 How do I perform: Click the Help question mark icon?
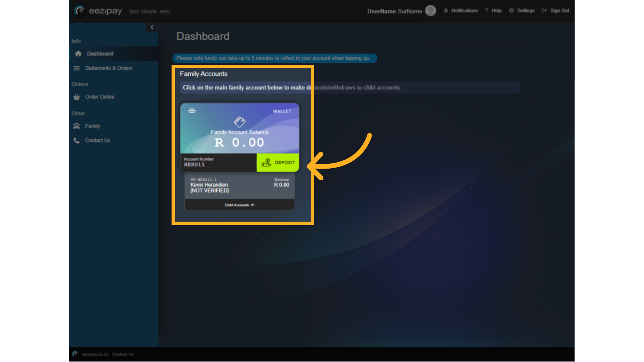[486, 11]
